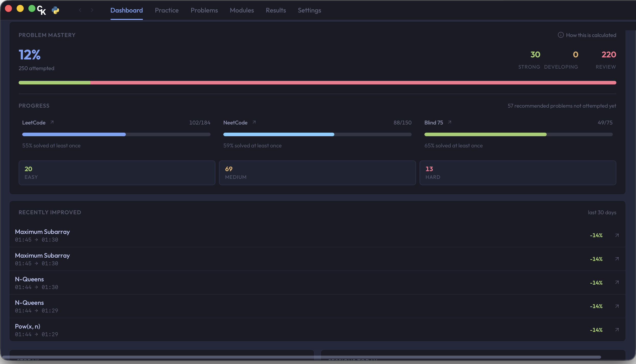The height and width of the screenshot is (364, 636).
Task: Click the LeetCode progress bar
Action: pos(116,134)
